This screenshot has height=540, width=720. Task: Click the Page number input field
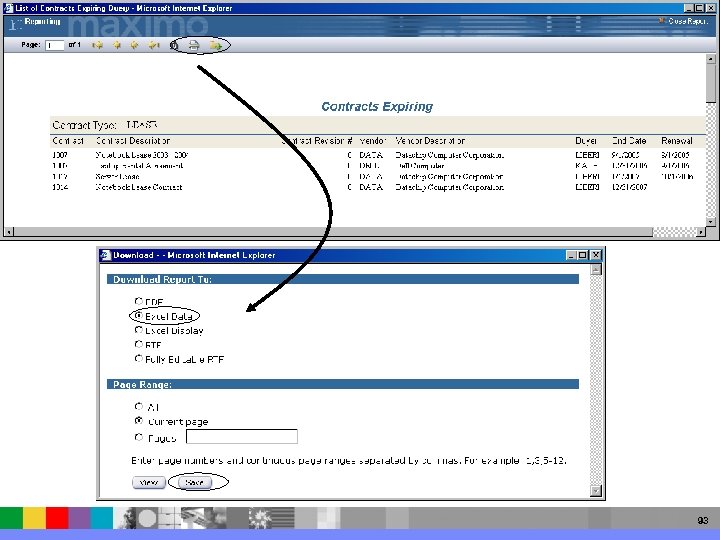(55, 45)
